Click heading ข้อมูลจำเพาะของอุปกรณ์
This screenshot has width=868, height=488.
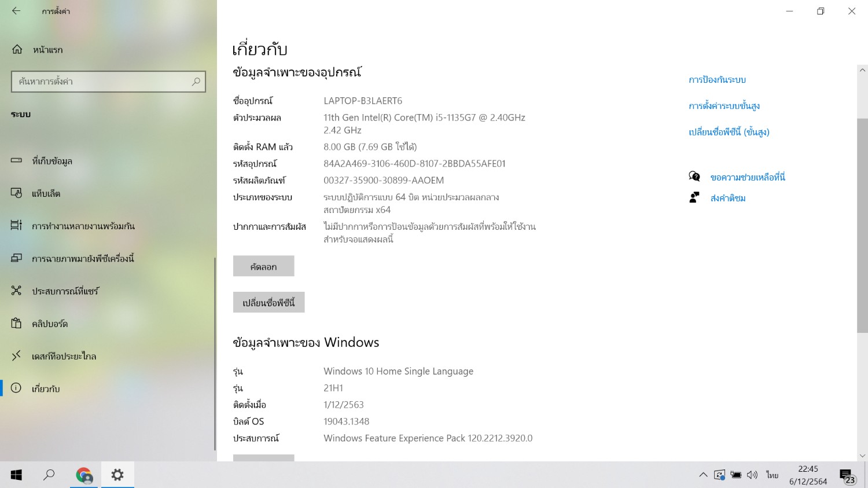(x=297, y=72)
